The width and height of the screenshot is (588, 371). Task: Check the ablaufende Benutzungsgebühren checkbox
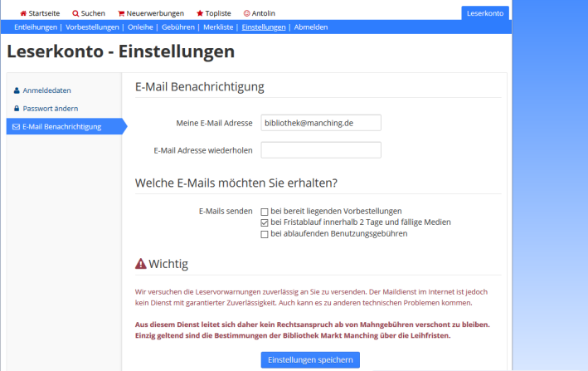tap(265, 234)
